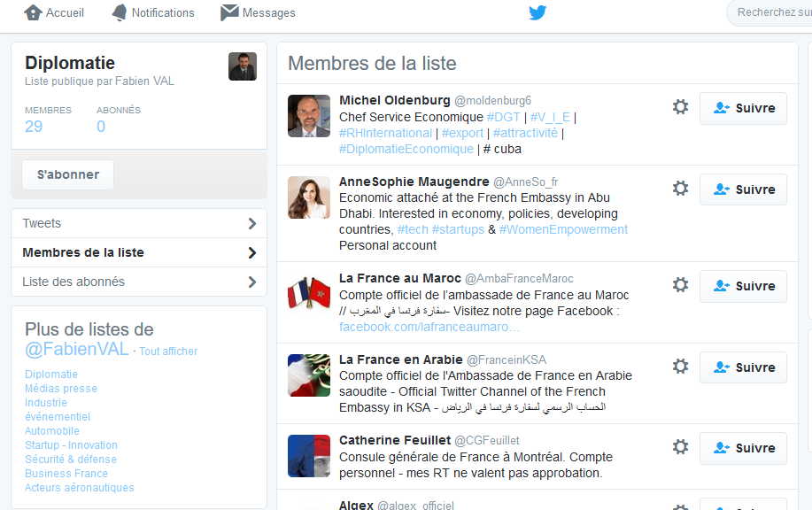Screen dimensions: 812x510
Task: Select Tweets in the list sidebar
Action: (x=42, y=223)
